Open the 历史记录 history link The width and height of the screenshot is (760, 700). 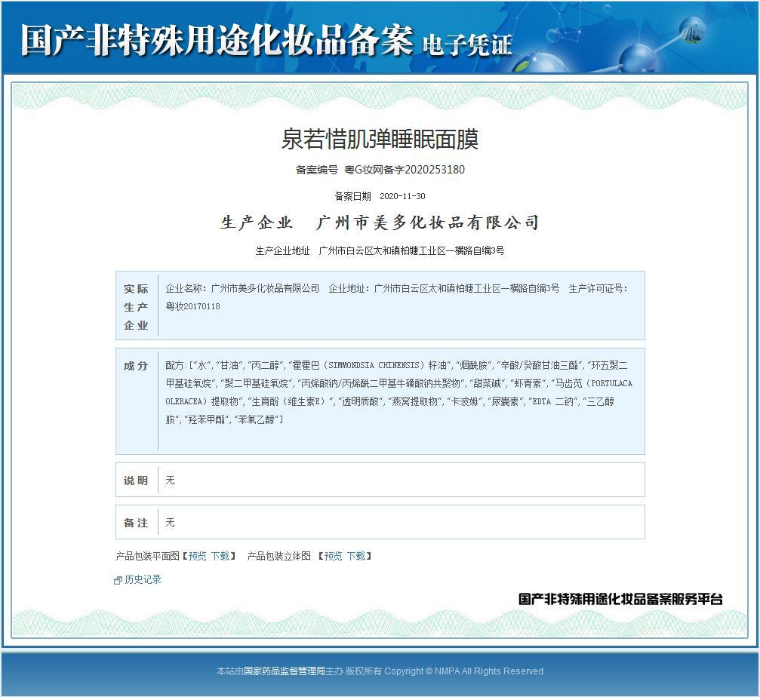click(143, 579)
